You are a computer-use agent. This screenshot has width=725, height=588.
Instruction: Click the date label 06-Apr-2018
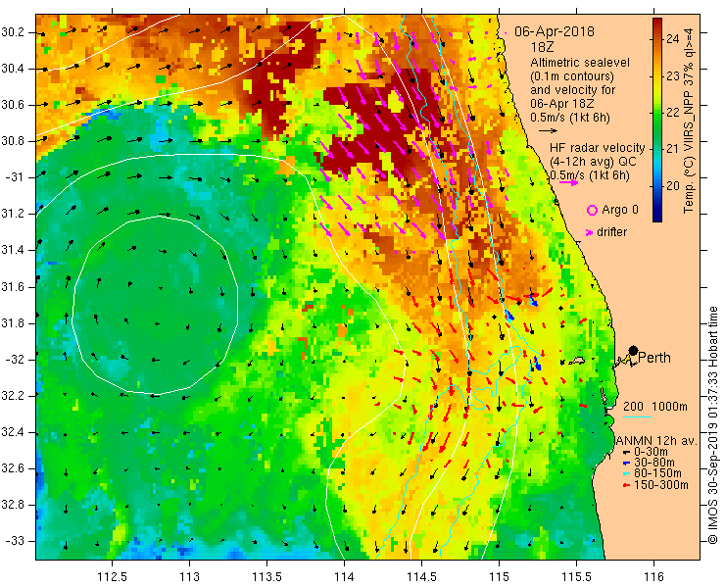[555, 32]
